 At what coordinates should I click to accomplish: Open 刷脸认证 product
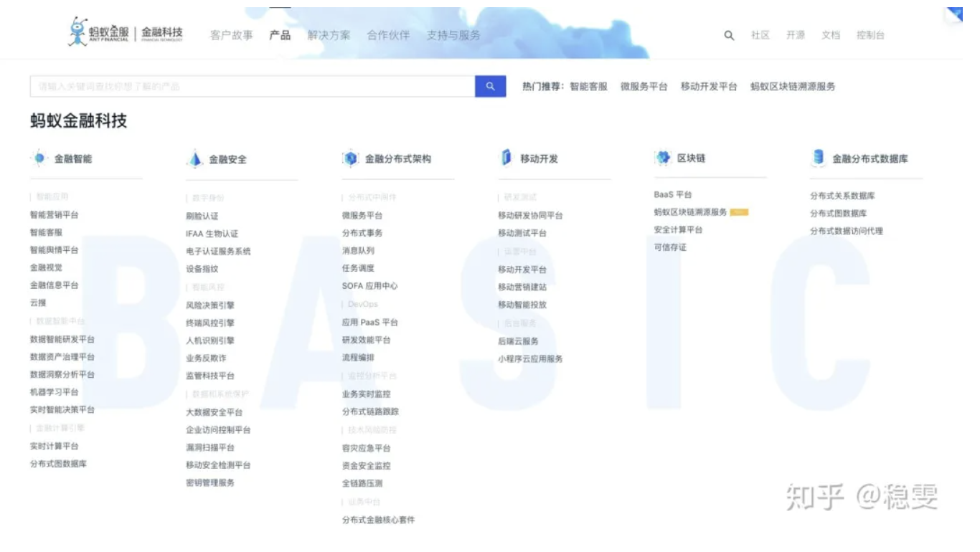click(x=202, y=216)
